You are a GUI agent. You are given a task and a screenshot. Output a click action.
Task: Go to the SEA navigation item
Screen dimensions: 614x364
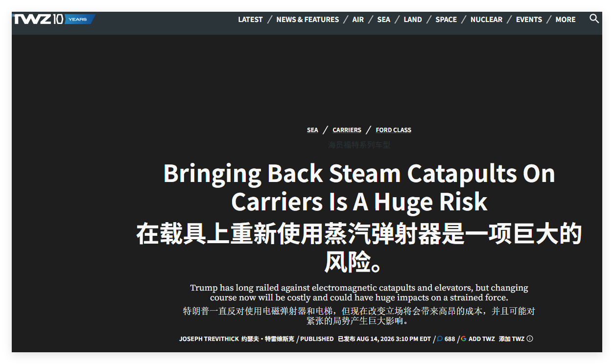(x=384, y=20)
